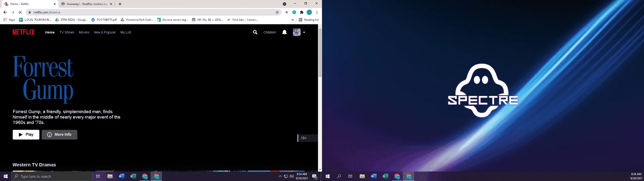The image size is (644, 181).
Task: Click scrollbar down arrow in browser
Action: pos(320,170)
